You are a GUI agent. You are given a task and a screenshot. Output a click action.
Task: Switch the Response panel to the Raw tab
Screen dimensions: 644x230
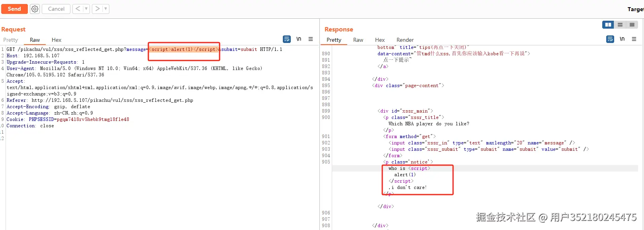pos(358,40)
